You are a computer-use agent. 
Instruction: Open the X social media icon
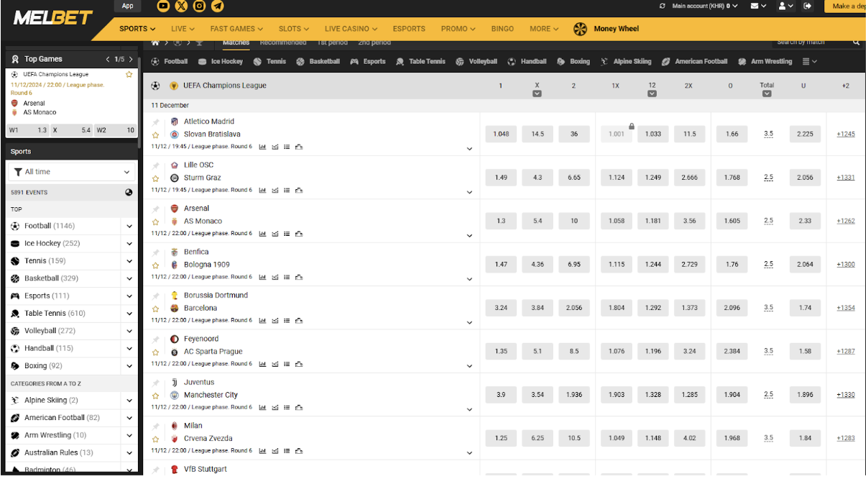[181, 6]
